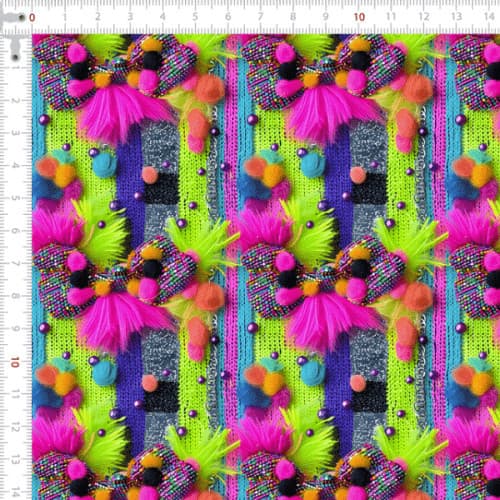Click the number 6 on the horizontal ruler
Screen dimensions: 500x500
228,17
